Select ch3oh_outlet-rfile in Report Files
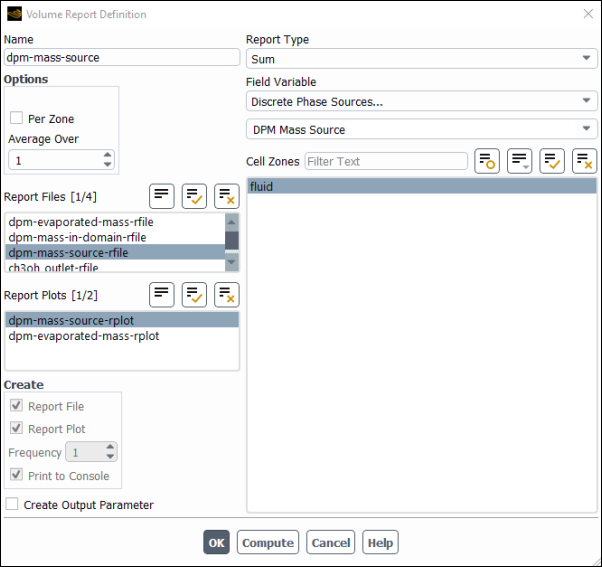This screenshot has height=567, width=602. tap(115, 266)
